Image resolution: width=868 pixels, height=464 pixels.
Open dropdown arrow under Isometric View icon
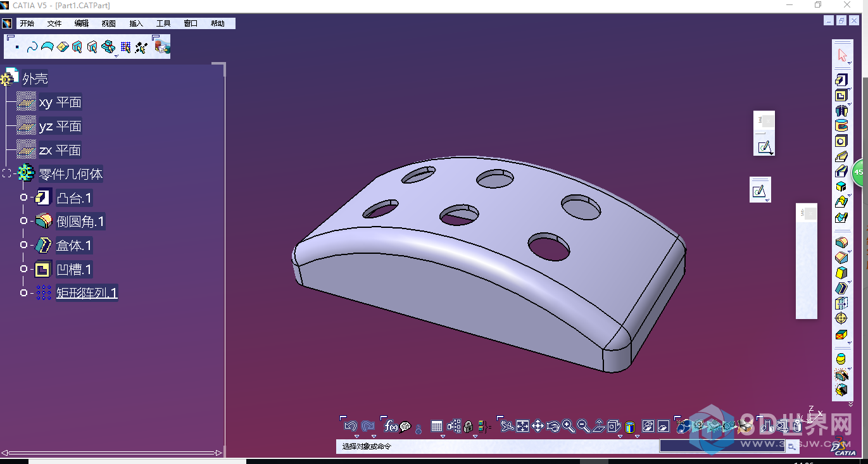click(620, 436)
